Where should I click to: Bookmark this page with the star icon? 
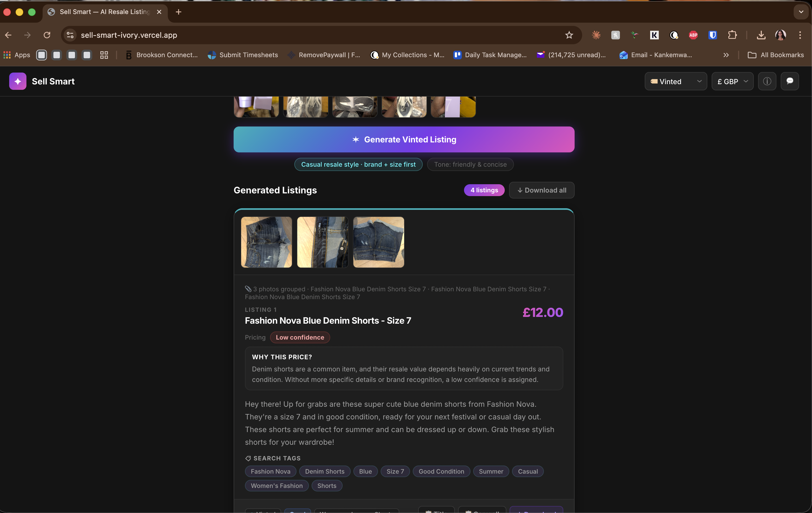pos(569,35)
